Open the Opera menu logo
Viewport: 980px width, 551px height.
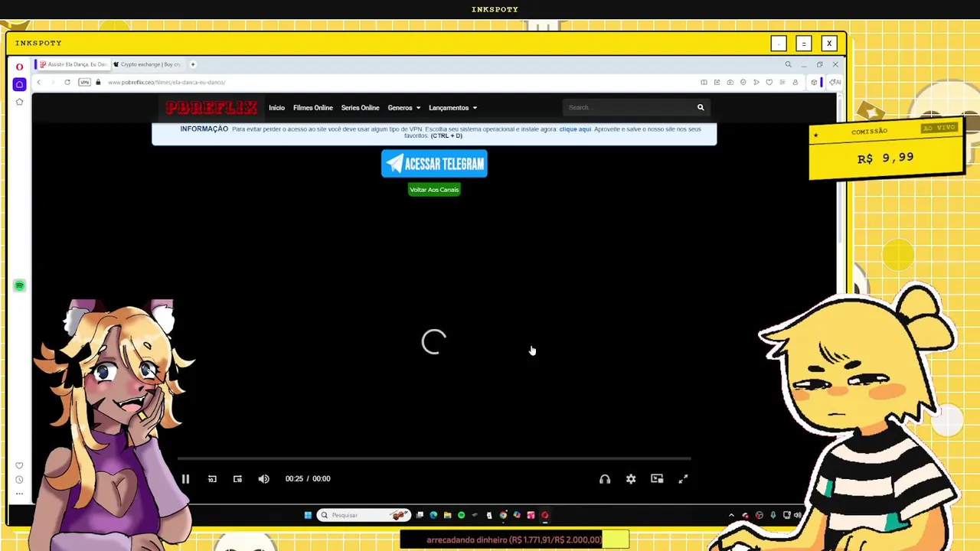[19, 67]
